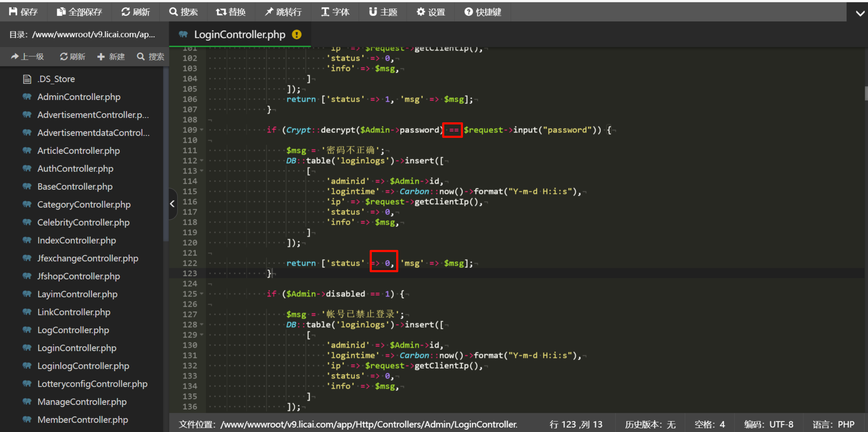
Task: Click the 目录 directory path label
Action: (82, 35)
